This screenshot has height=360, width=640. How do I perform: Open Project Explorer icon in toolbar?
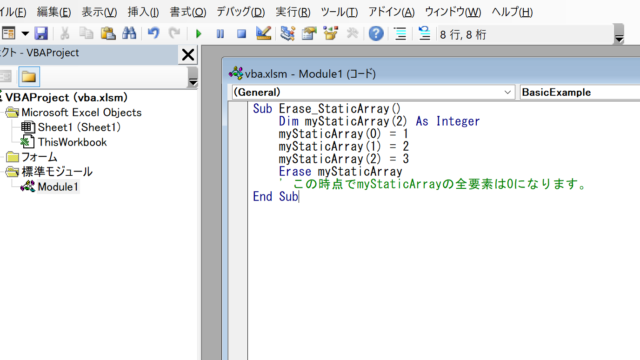pos(288,33)
